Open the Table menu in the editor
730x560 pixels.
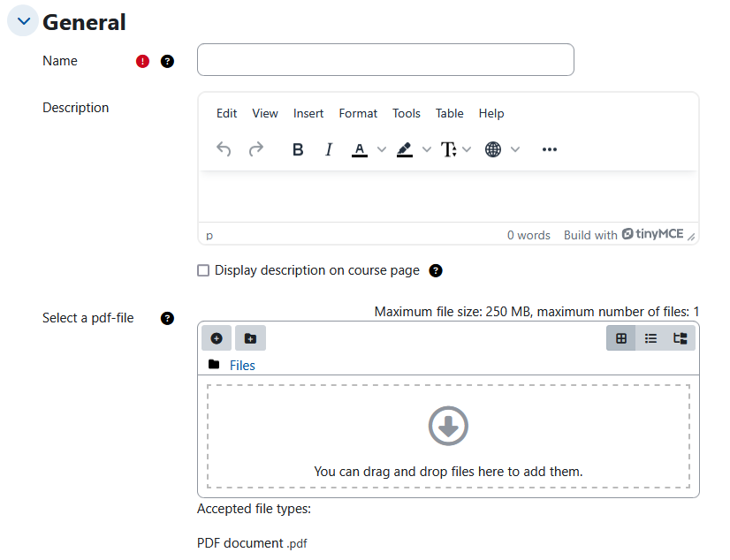pos(449,113)
